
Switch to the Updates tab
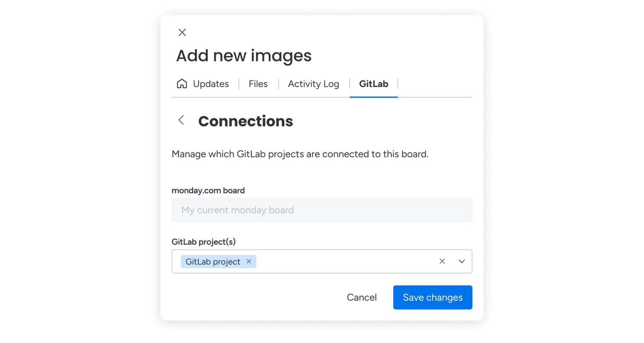pyautogui.click(x=210, y=84)
